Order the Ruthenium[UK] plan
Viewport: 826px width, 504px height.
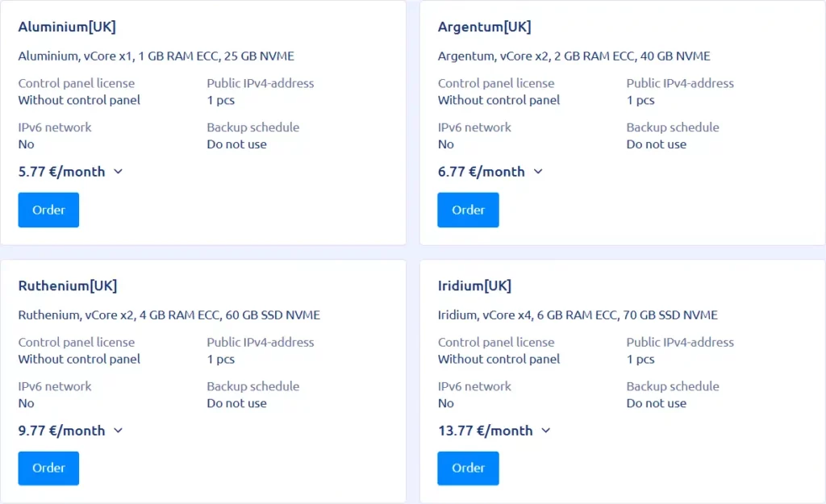point(48,468)
